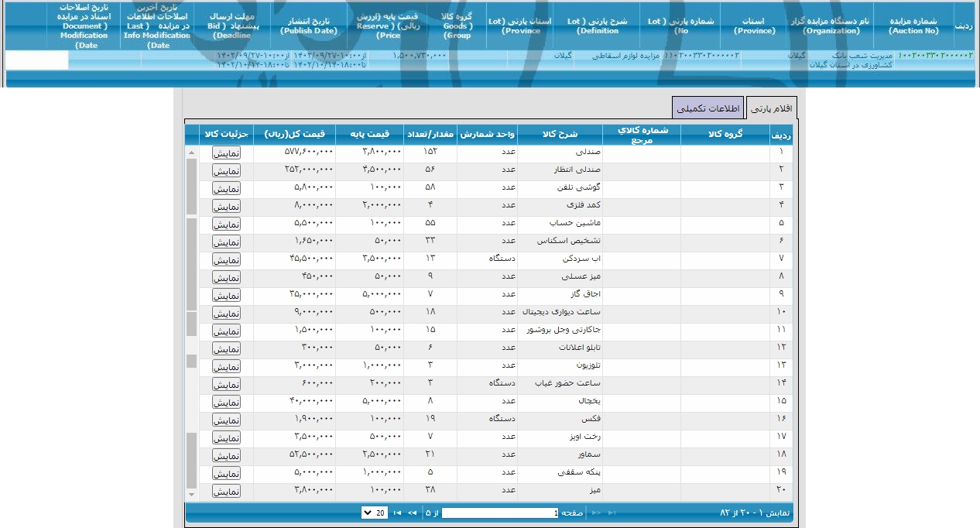The width and height of the screenshot is (980, 528).
Task: Show details for the سماور item
Action: point(226,454)
